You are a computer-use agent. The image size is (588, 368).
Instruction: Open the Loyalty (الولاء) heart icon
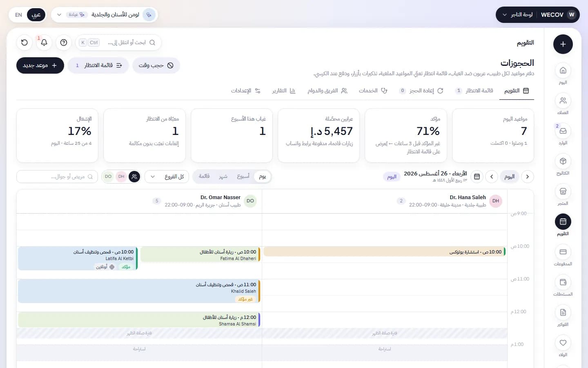point(563,343)
